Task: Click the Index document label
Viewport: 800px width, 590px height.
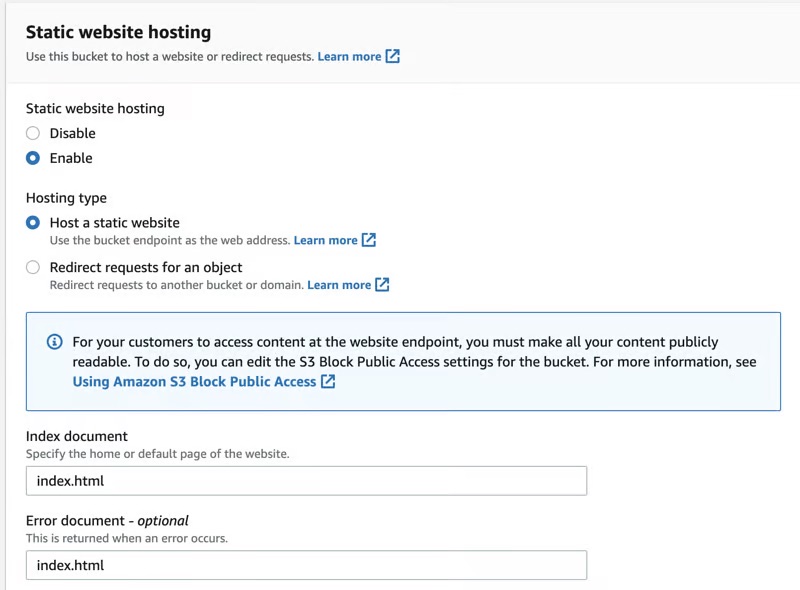Action: coord(77,436)
